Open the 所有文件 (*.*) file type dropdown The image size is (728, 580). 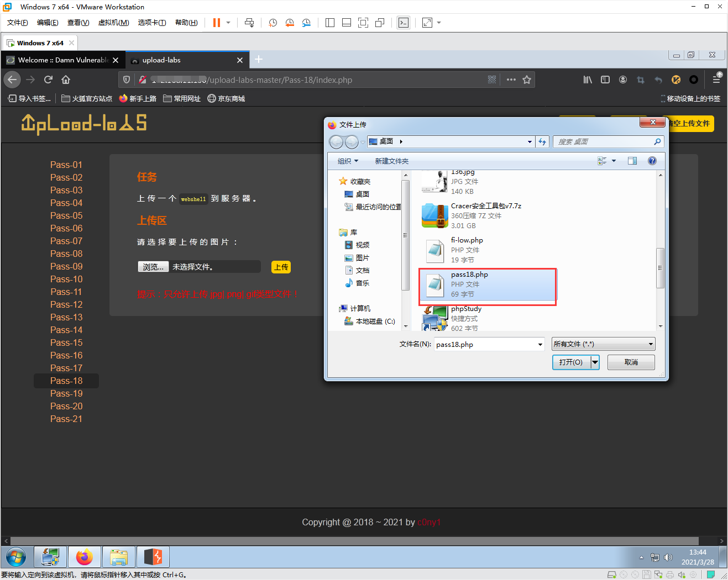(x=603, y=344)
